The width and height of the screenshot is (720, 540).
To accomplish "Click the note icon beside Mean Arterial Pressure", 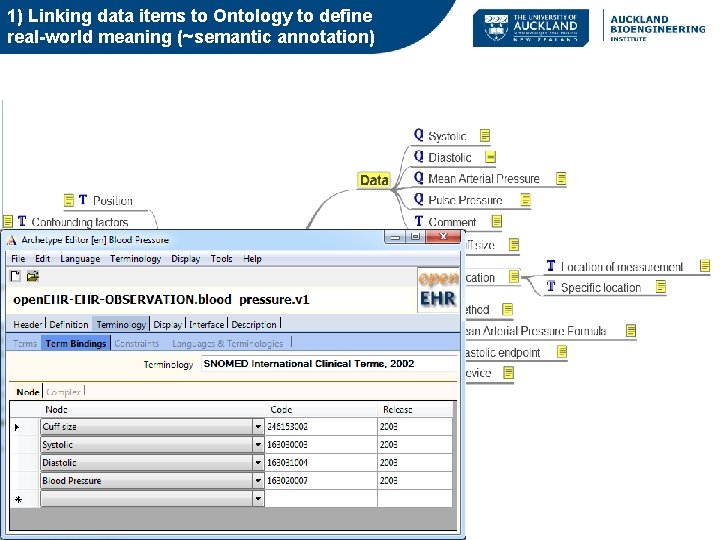I will 561,178.
